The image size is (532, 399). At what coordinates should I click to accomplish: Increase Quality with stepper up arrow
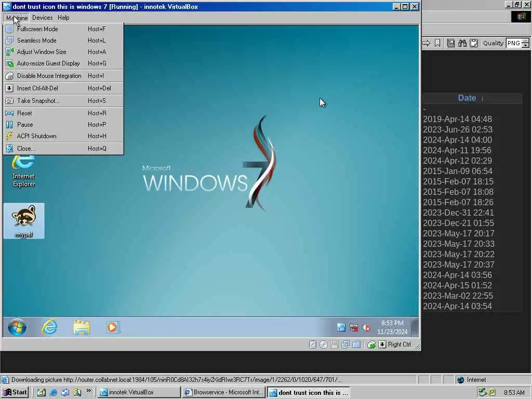pyautogui.click(x=526, y=41)
